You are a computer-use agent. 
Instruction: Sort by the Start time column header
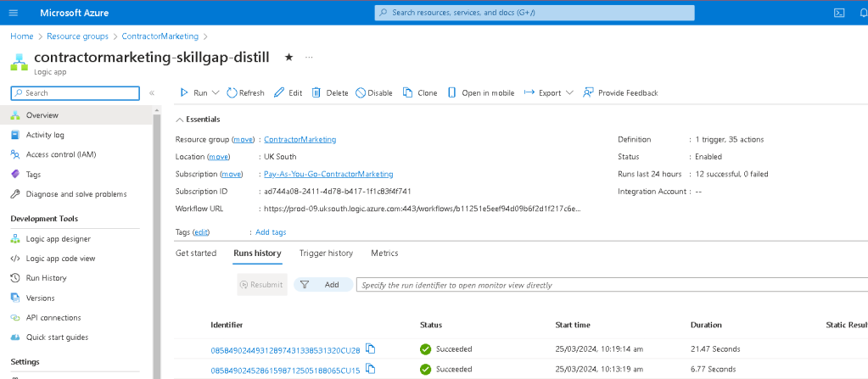point(573,325)
